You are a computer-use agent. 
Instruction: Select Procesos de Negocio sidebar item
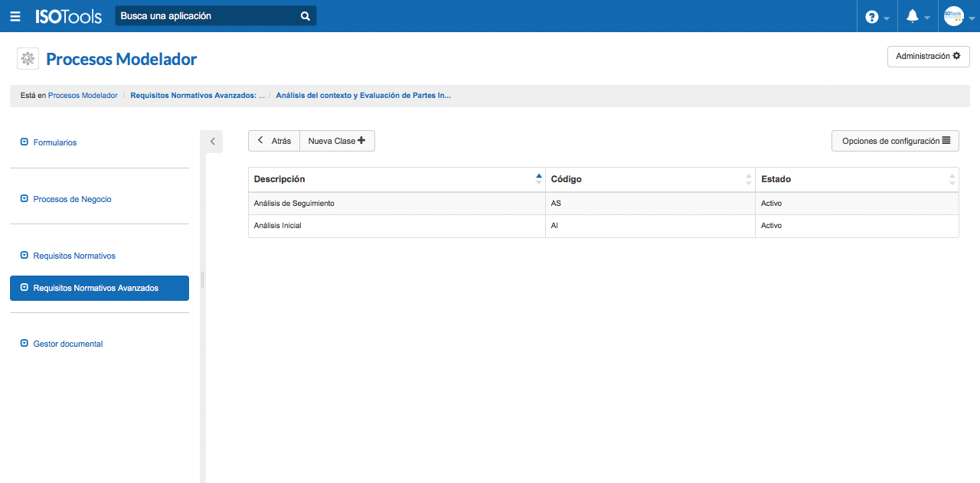(x=72, y=199)
